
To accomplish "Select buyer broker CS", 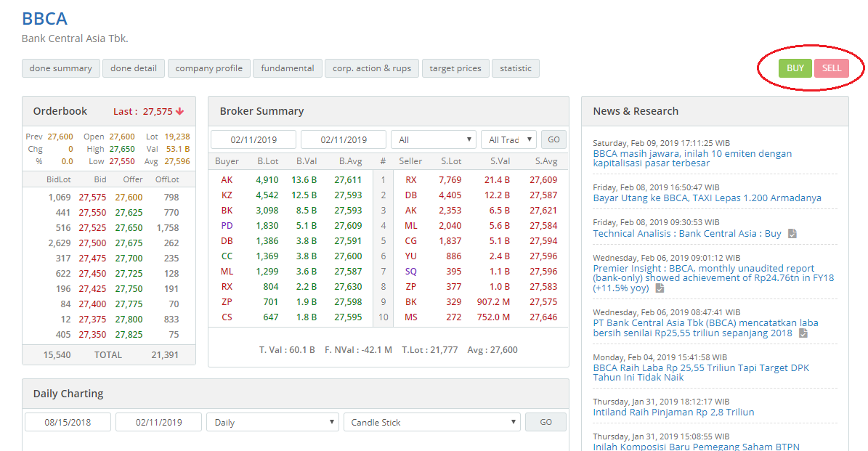I will point(227,317).
